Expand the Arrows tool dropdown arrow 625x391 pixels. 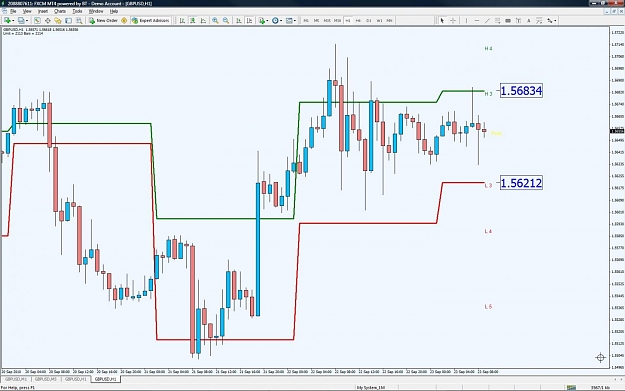(x=555, y=20)
